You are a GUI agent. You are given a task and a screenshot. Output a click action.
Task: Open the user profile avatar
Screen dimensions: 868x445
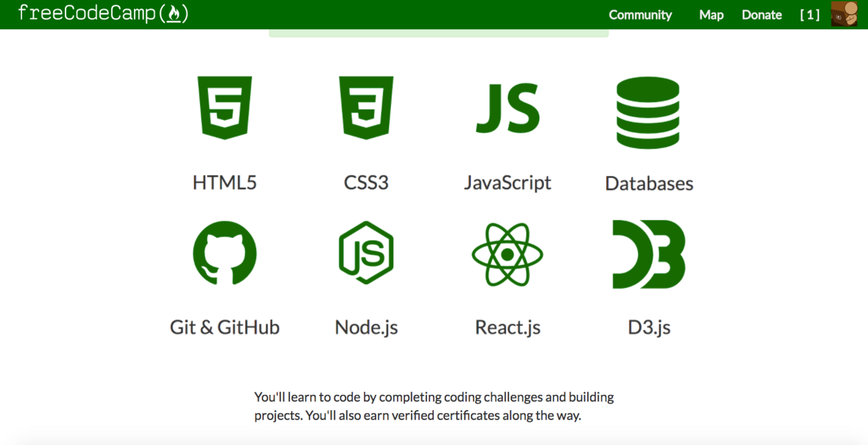[x=845, y=13]
